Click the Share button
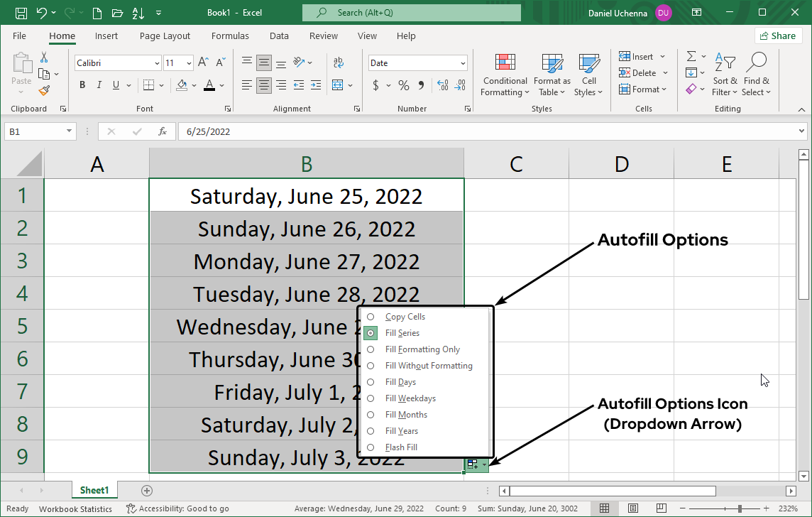This screenshot has width=812, height=517. [778, 36]
